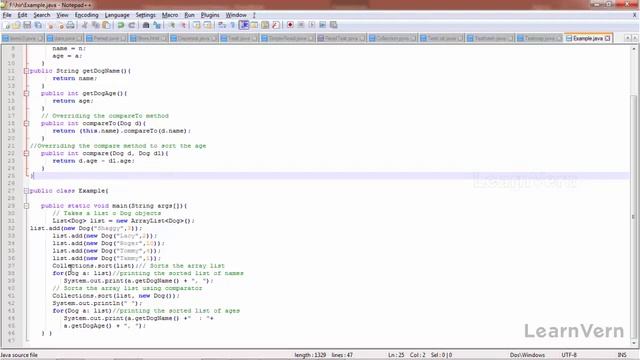Click the tab bar scroll-right arrow
640x360 pixels.
[635, 38]
